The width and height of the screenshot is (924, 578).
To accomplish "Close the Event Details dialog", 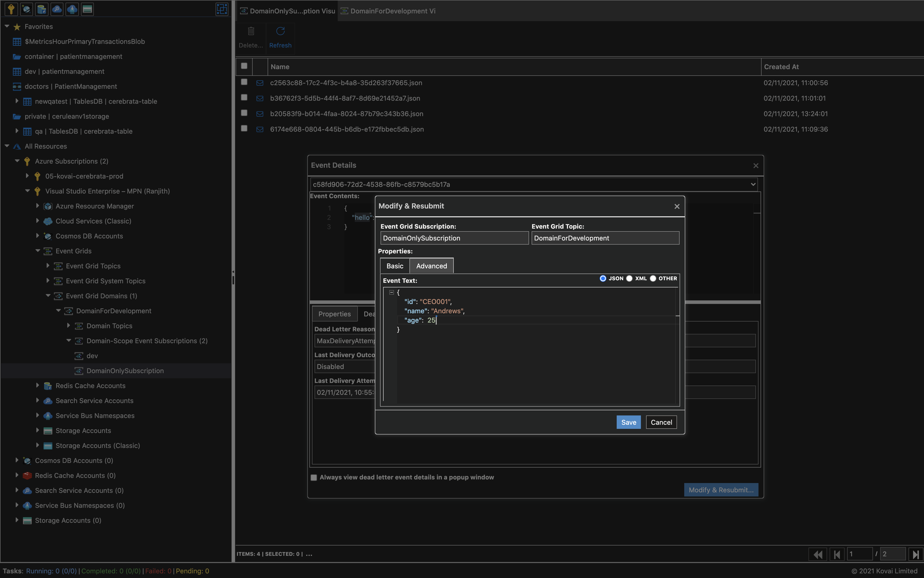I will pos(756,165).
